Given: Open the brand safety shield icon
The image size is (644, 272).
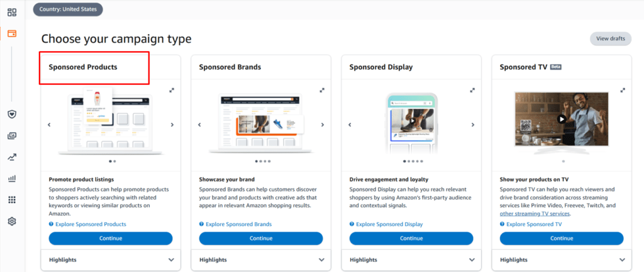Looking at the screenshot, I should (12, 114).
